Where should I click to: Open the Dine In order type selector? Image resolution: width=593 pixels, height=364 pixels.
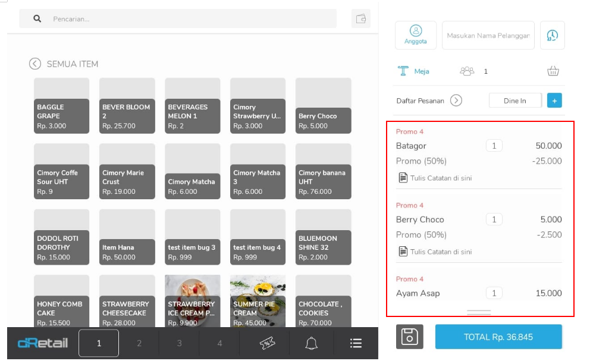click(515, 101)
